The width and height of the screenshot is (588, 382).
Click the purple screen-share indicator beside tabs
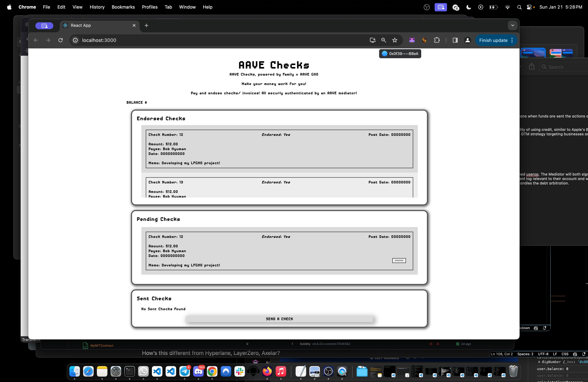[44, 26]
